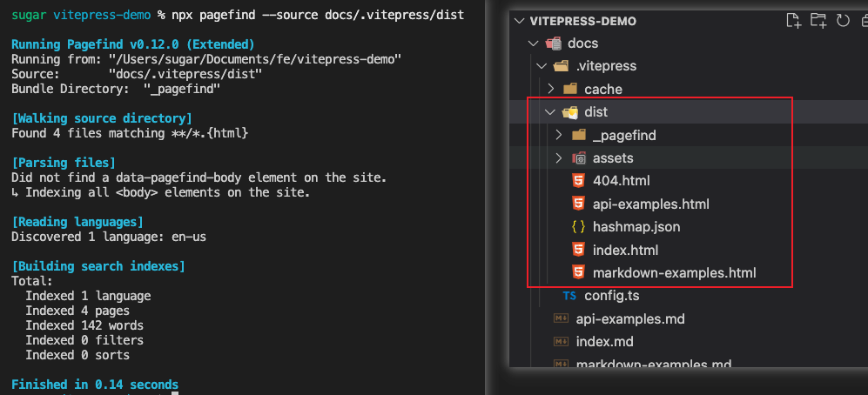Screen dimensions: 868x395
Task: Select the VITEPRESS-DEMO section title
Action: pyautogui.click(x=583, y=22)
